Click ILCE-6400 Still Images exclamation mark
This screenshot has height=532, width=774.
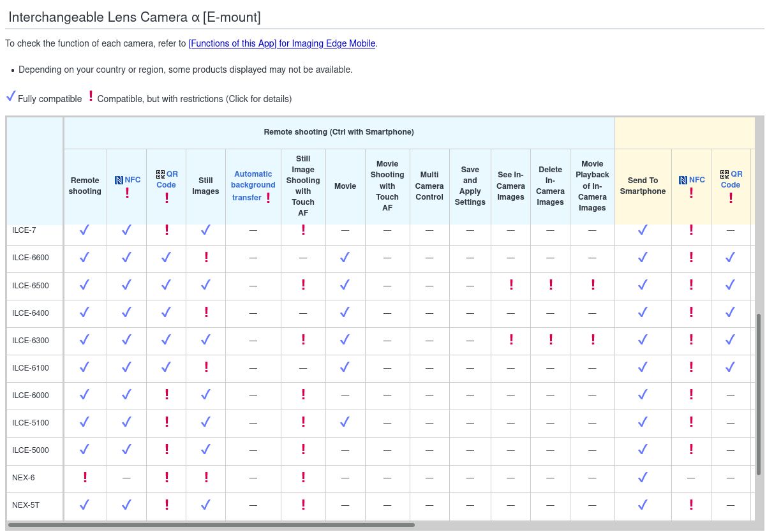tap(206, 313)
